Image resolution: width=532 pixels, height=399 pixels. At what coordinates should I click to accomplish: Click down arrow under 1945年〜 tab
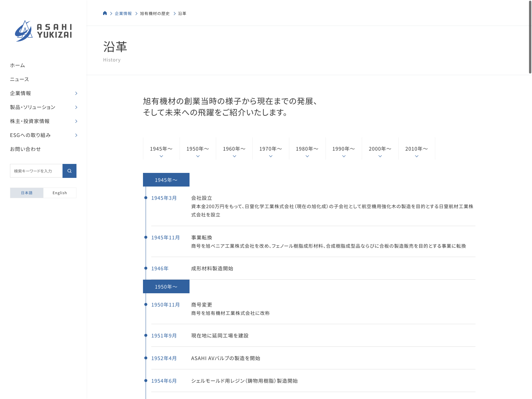pos(161,156)
